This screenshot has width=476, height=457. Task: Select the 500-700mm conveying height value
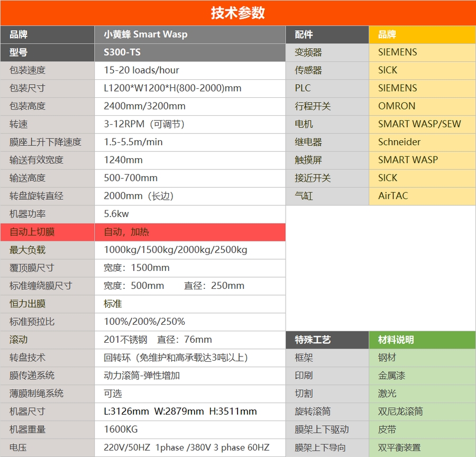(190, 178)
